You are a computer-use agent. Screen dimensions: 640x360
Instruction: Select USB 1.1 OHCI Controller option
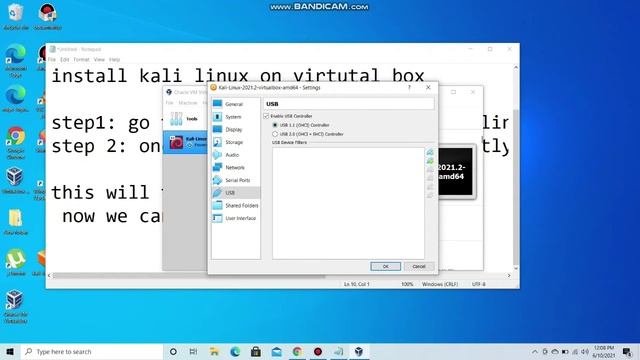click(275, 125)
